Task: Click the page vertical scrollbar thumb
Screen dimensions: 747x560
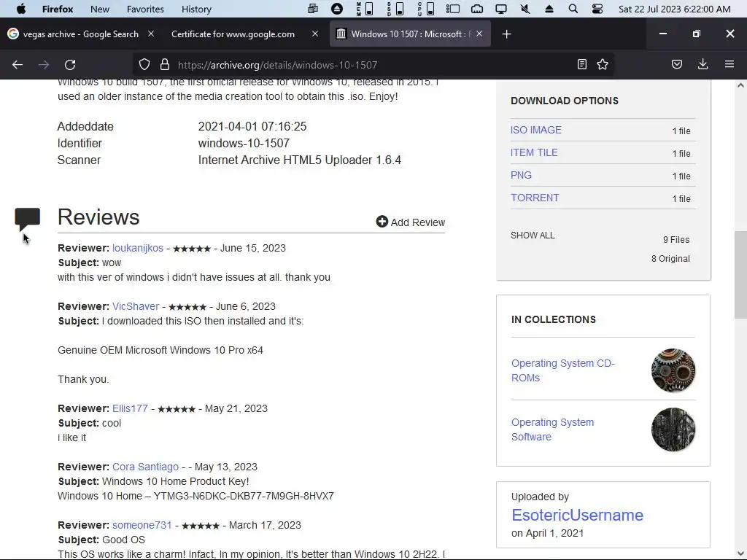Action: point(740,275)
